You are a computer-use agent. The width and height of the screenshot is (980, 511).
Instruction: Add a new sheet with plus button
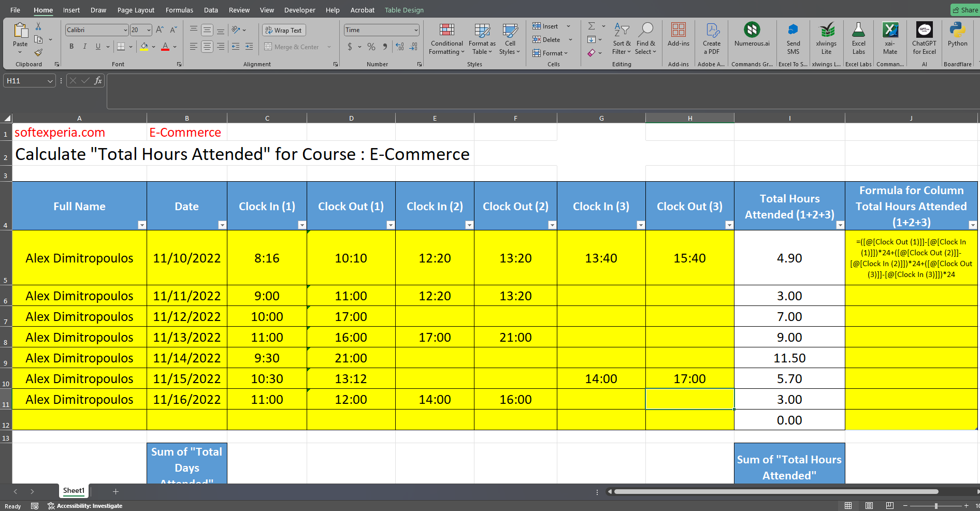116,491
